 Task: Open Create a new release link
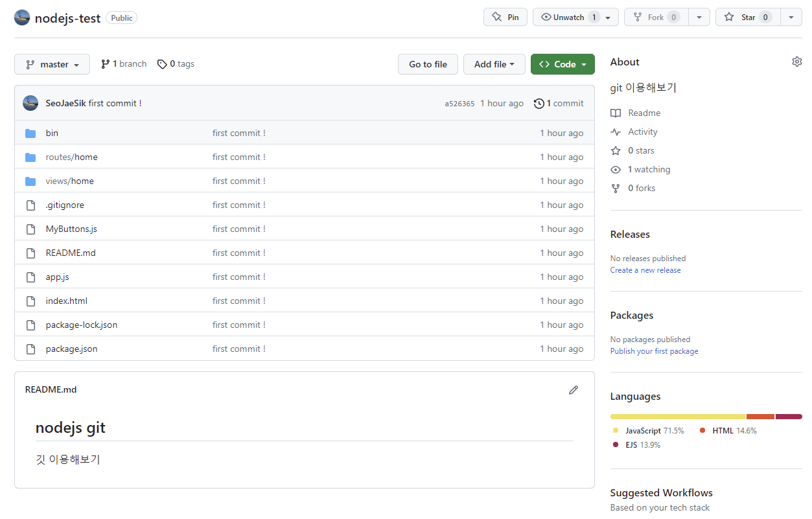click(645, 270)
